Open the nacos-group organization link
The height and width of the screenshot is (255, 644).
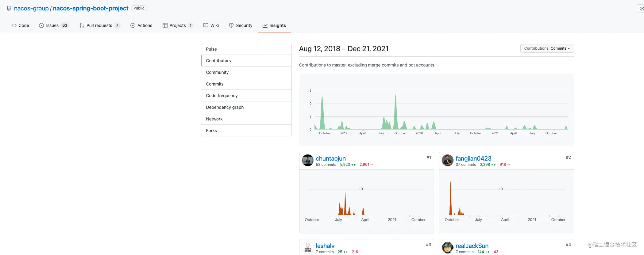tap(31, 8)
